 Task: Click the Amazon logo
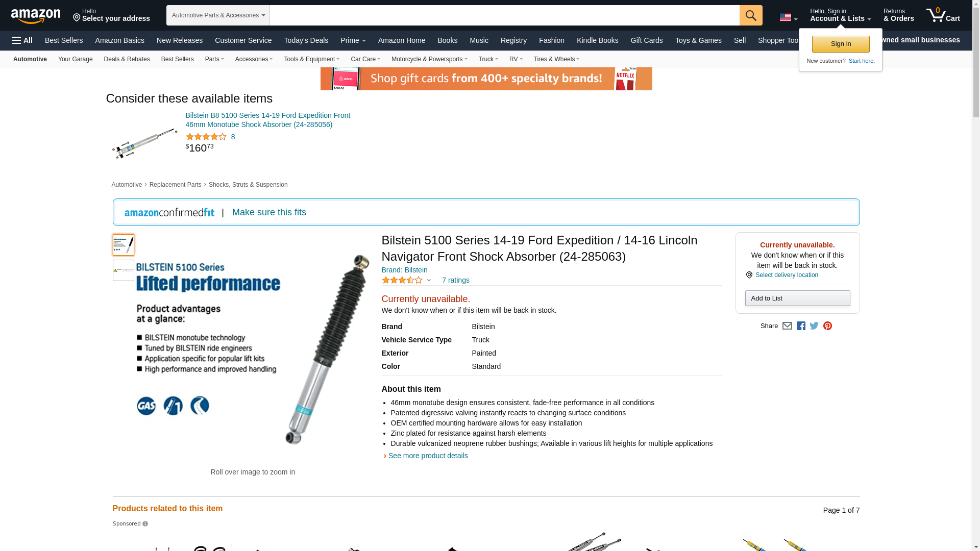coord(36,16)
